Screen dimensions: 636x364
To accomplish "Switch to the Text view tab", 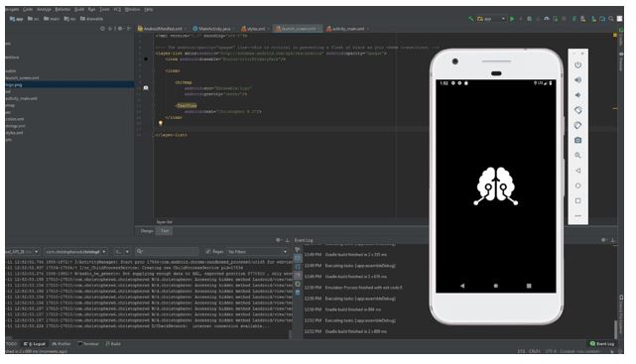I will point(165,231).
